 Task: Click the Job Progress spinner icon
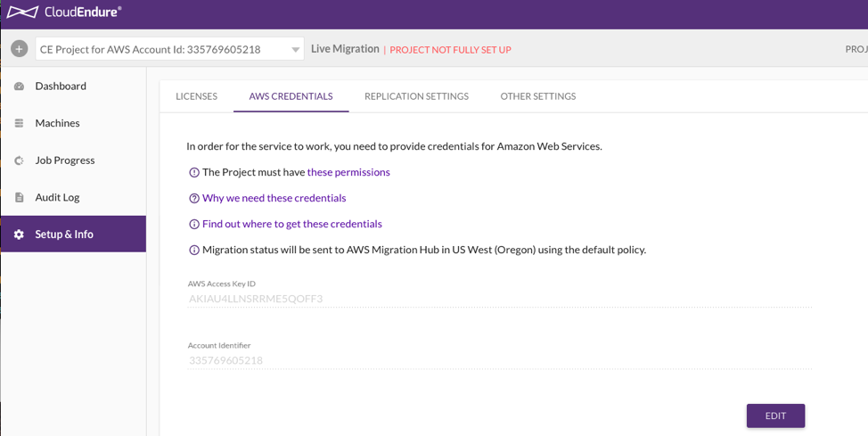tap(19, 160)
